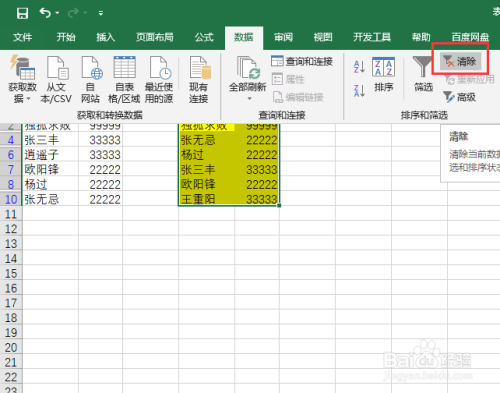Image resolution: width=500 pixels, height=393 pixels.
Task: Click the 编辑链接 button
Action: click(x=298, y=97)
